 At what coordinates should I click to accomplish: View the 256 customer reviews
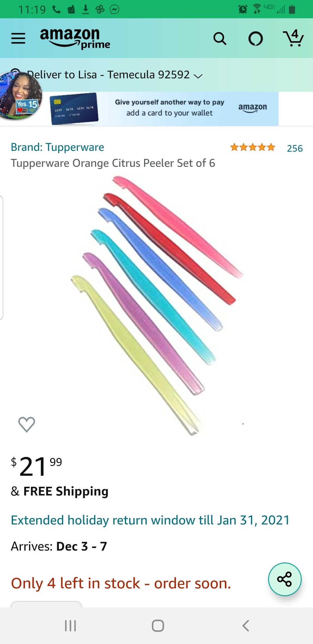tap(295, 148)
